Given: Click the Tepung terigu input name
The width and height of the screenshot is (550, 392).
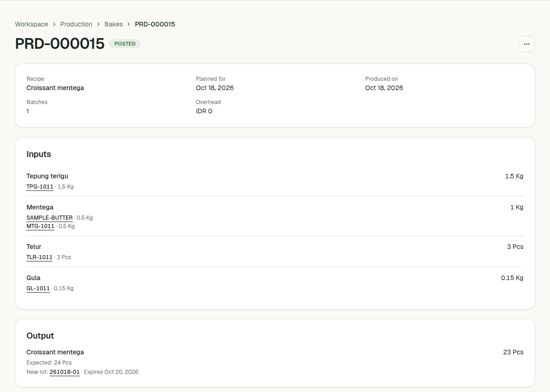Looking at the screenshot, I should point(47,176).
